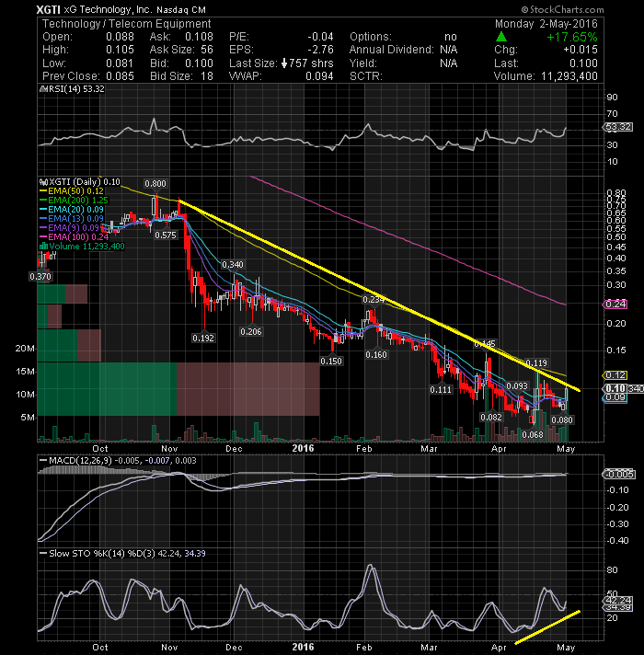Click the 0.119 price label
644x655 pixels.
pyautogui.click(x=535, y=362)
